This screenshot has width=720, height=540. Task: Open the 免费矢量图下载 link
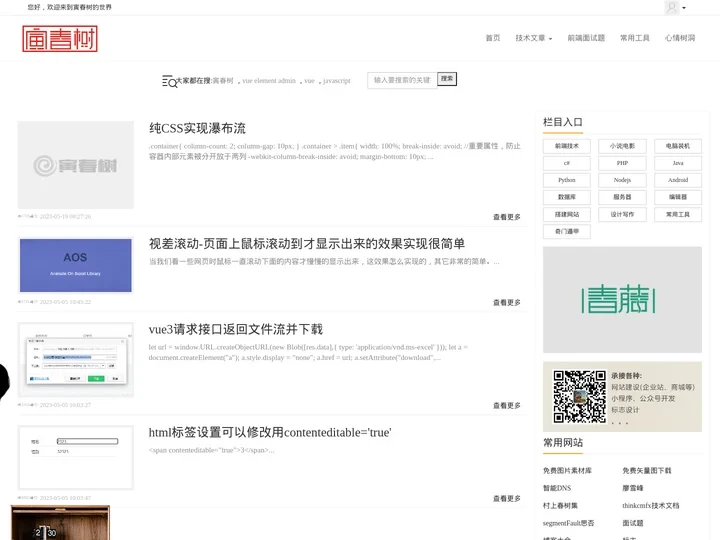click(x=647, y=471)
